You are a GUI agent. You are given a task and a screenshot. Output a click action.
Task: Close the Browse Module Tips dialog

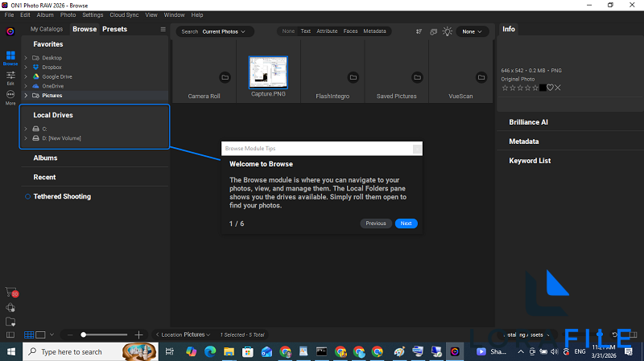point(417,149)
